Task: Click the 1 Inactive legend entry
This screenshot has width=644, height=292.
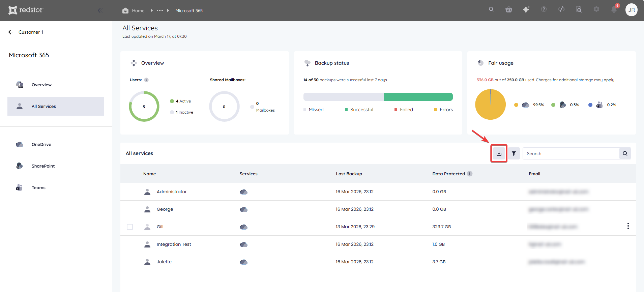Action: click(x=181, y=112)
